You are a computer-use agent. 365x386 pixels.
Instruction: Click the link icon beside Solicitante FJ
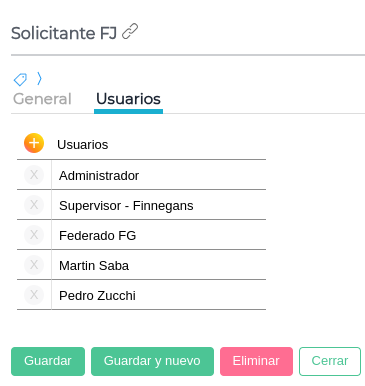pyautogui.click(x=130, y=32)
